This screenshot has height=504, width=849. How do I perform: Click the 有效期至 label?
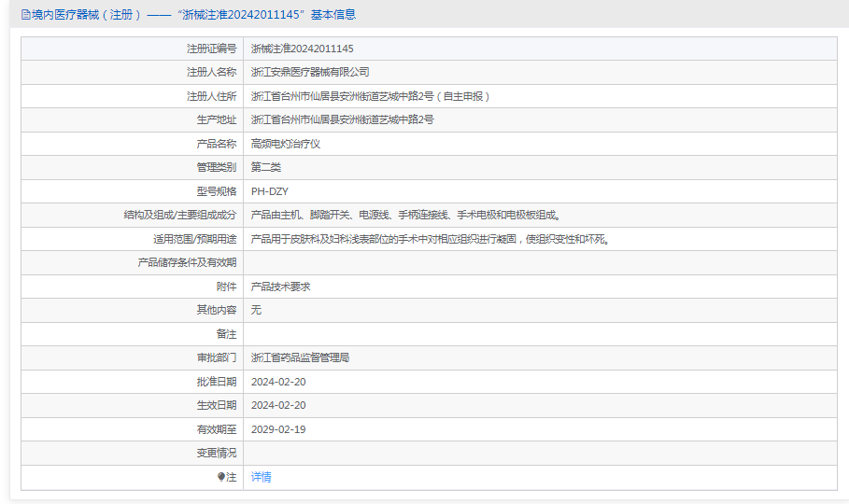pyautogui.click(x=217, y=430)
